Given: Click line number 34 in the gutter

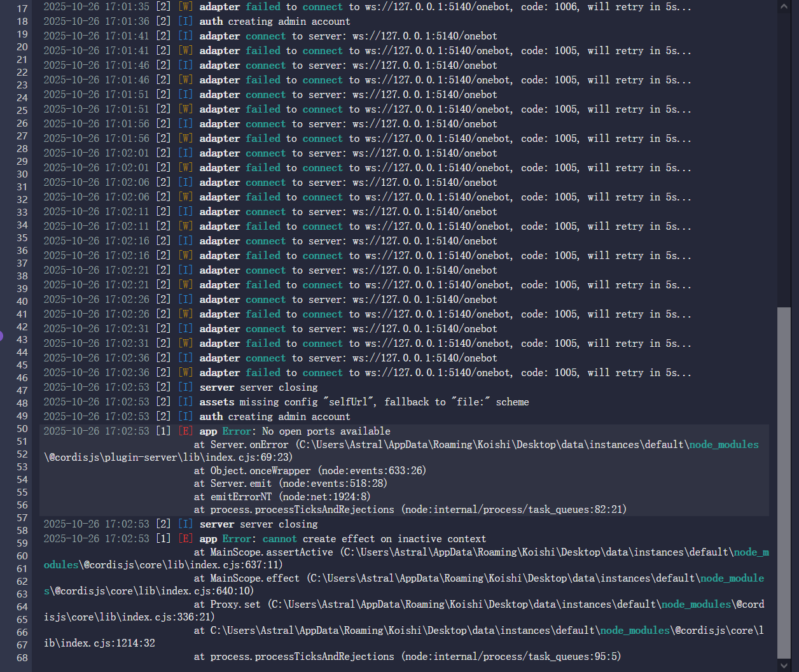Looking at the screenshot, I should point(22,225).
